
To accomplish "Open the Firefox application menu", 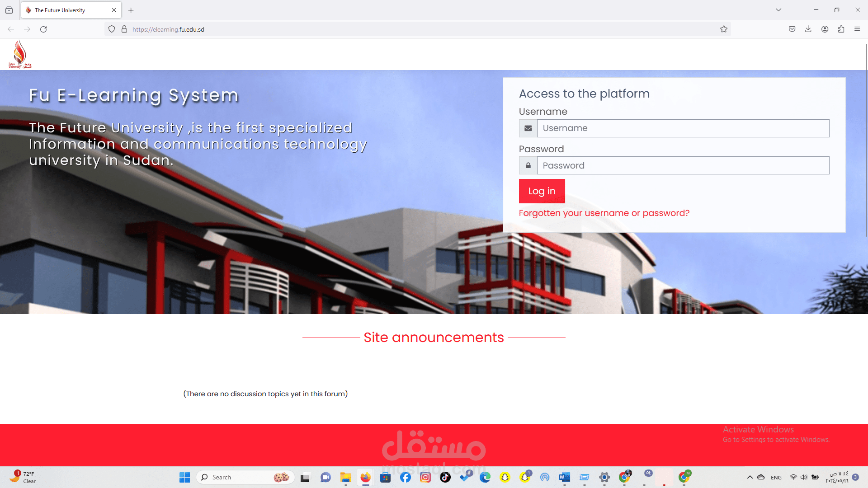I will click(857, 29).
